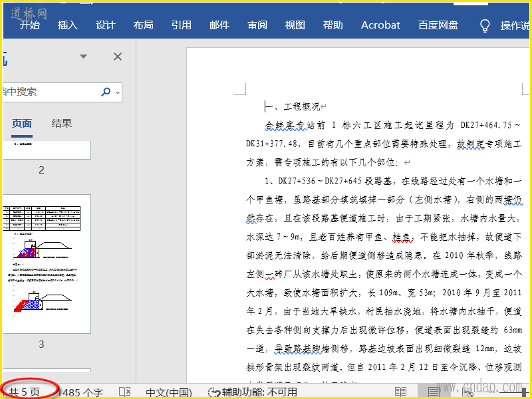Click page 3 thumbnail in navigation pane
The height and width of the screenshot is (399, 532).
[47, 264]
